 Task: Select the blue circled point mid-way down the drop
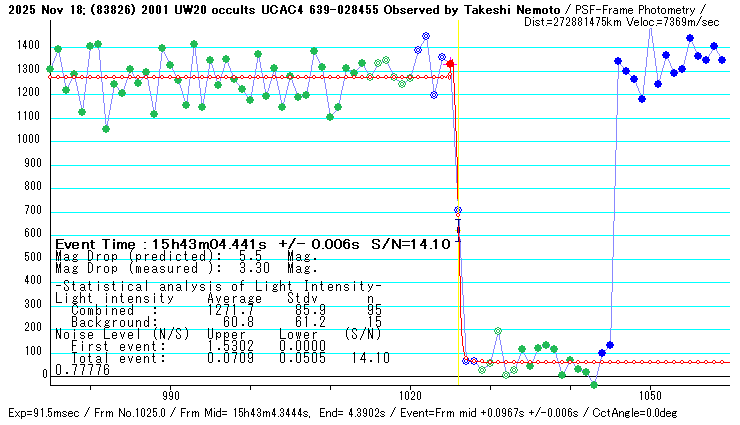458,210
